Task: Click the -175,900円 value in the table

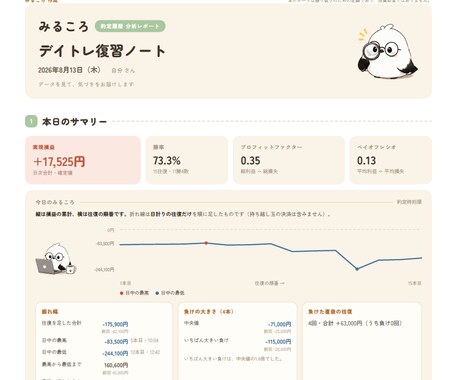Action: click(115, 324)
